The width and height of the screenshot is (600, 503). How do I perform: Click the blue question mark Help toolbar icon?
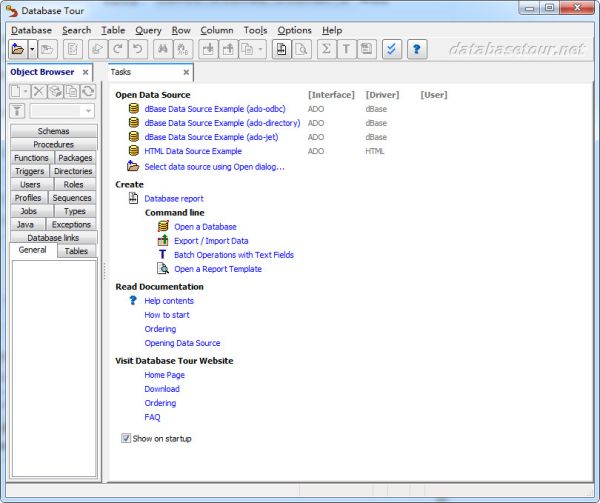pyautogui.click(x=417, y=49)
